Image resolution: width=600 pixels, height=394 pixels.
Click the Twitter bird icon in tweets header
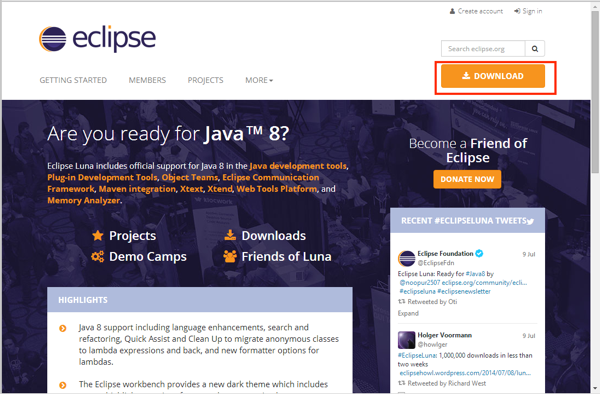(x=530, y=221)
